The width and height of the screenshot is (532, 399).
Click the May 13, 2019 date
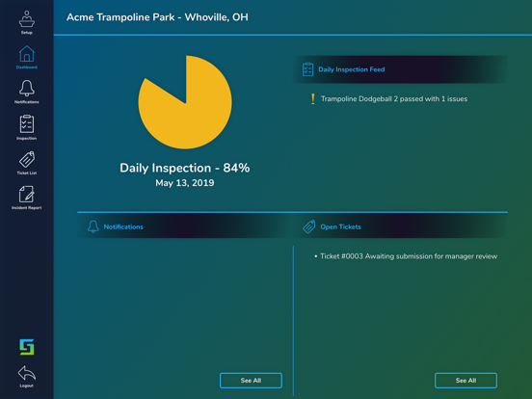click(x=185, y=183)
